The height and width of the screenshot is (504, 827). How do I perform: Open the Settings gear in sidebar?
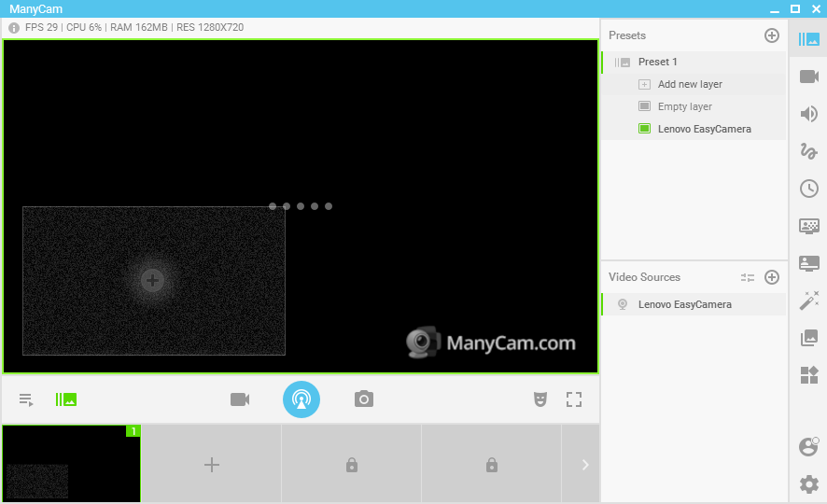(808, 484)
